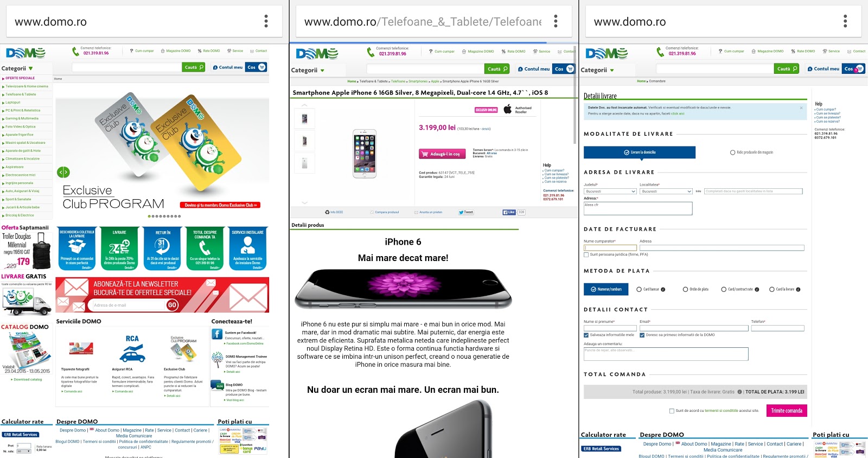Screen dimensions: 868x458
Task: Open the Judetul Bucuresti dropdown
Action: [610, 191]
